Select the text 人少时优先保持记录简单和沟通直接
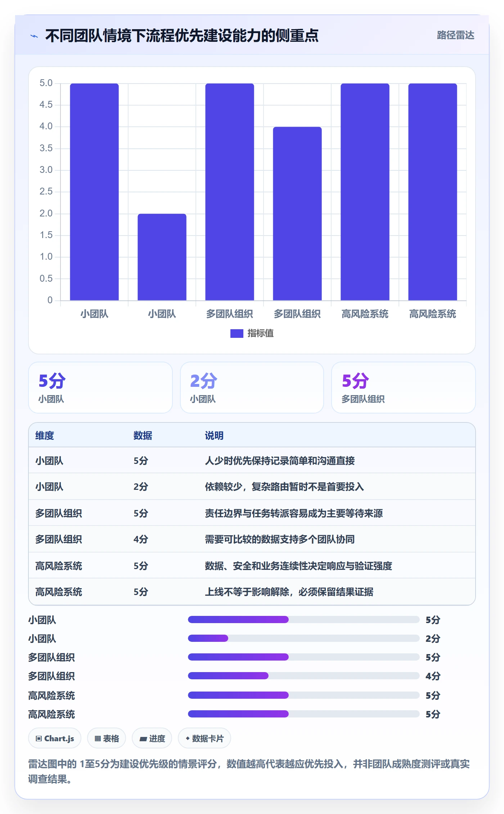The height and width of the screenshot is (814, 504). click(280, 461)
